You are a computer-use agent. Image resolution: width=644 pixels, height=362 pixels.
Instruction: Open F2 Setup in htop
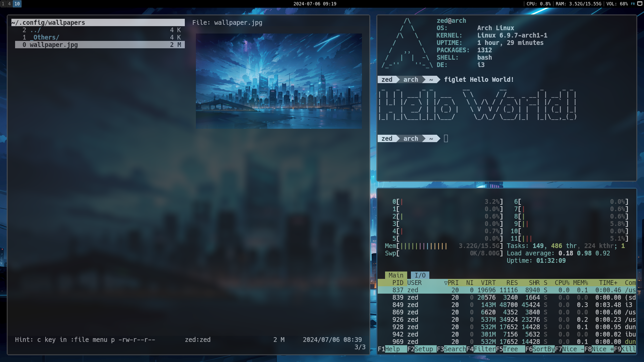tap(422, 349)
